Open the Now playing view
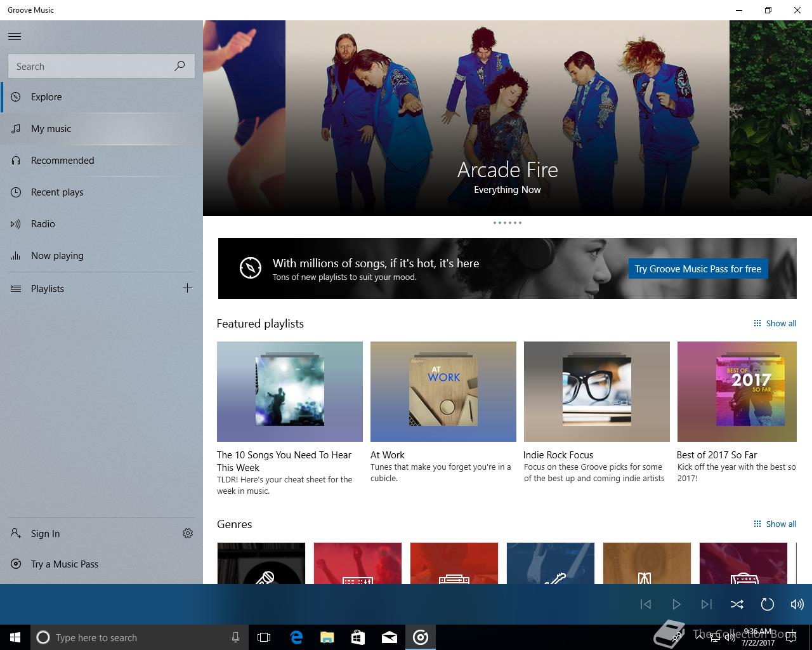Viewport: 812px width, 650px height. coord(101,256)
